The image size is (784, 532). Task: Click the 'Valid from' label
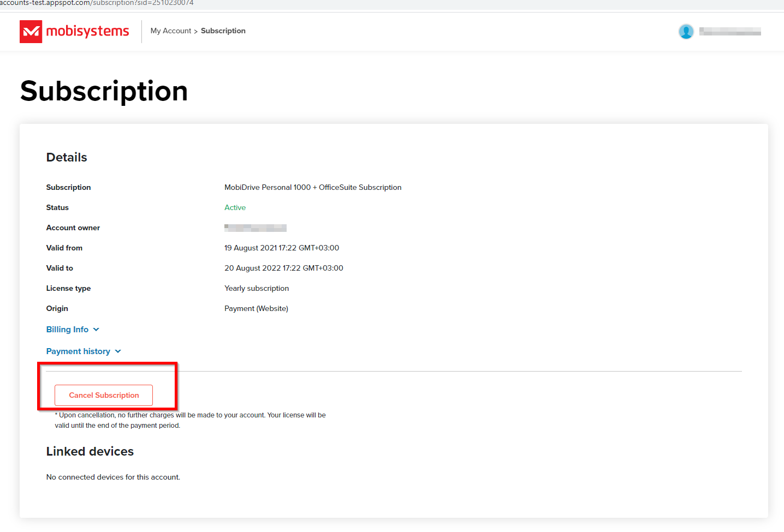[64, 248]
